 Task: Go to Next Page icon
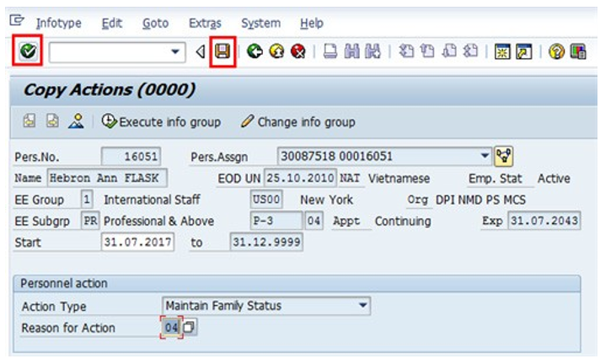coord(449,51)
